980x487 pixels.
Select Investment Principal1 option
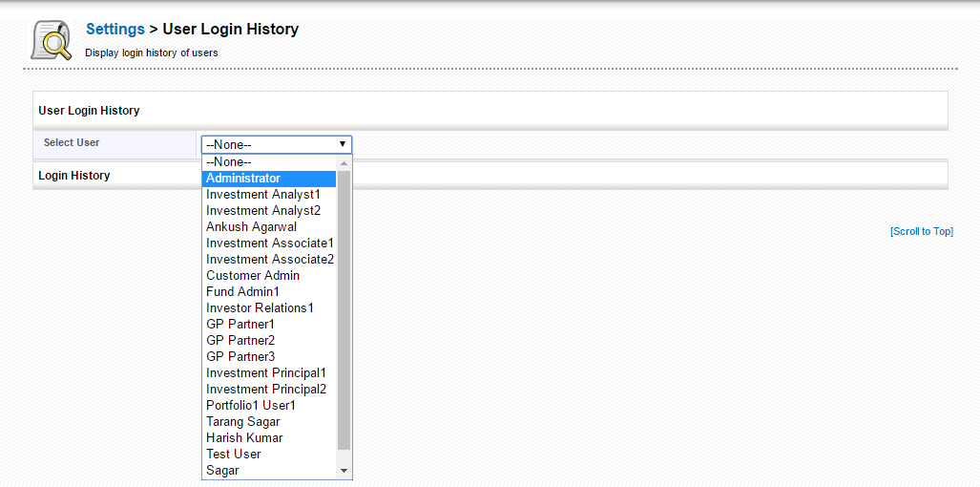click(266, 373)
